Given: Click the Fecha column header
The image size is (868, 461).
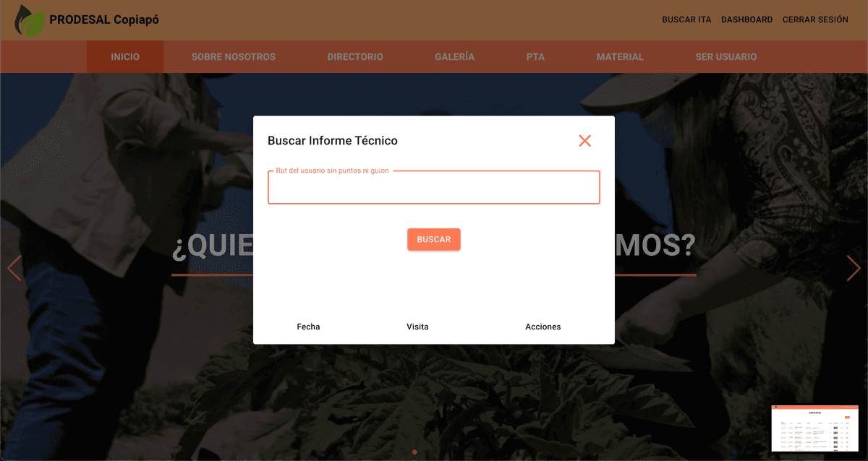Looking at the screenshot, I should point(308,327).
